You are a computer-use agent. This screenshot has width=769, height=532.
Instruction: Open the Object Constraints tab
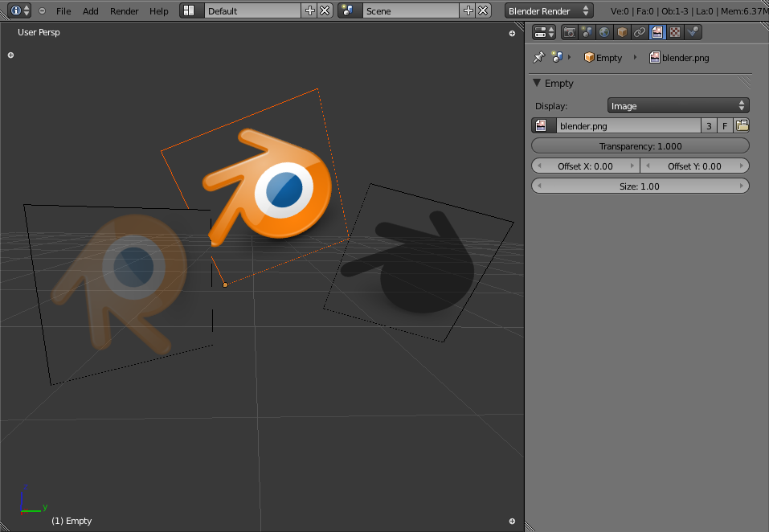point(639,32)
